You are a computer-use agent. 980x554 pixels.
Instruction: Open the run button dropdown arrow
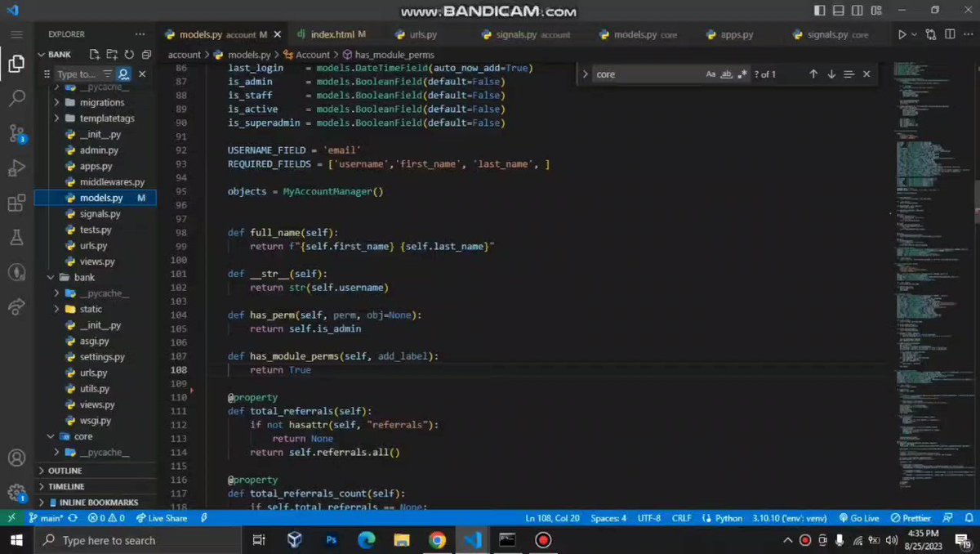pos(914,34)
